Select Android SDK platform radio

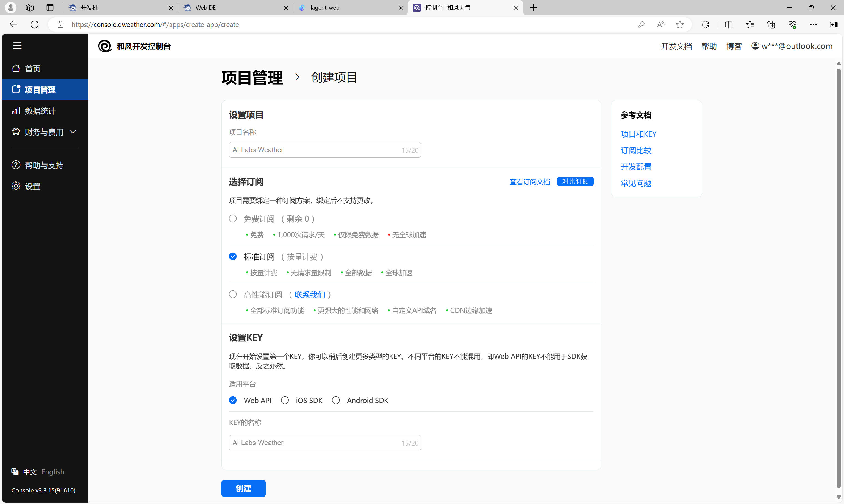click(336, 400)
